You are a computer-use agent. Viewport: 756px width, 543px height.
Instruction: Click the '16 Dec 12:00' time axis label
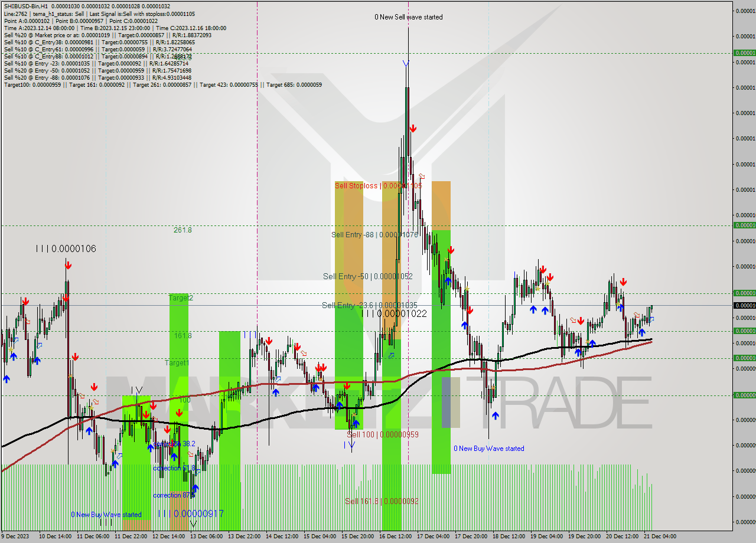(x=396, y=537)
